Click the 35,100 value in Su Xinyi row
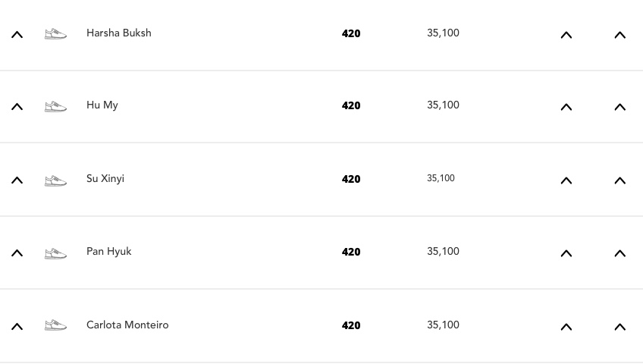The image size is (643, 364). 441,179
